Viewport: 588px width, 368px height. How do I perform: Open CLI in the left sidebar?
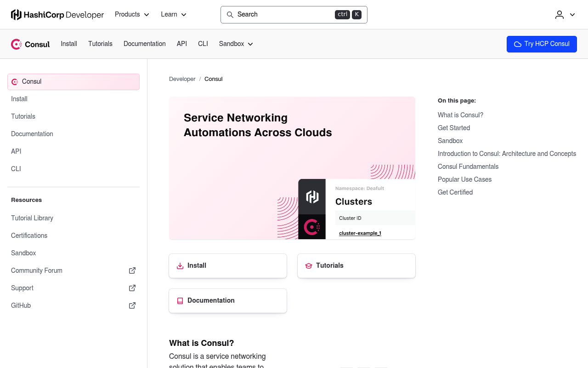(x=73, y=169)
